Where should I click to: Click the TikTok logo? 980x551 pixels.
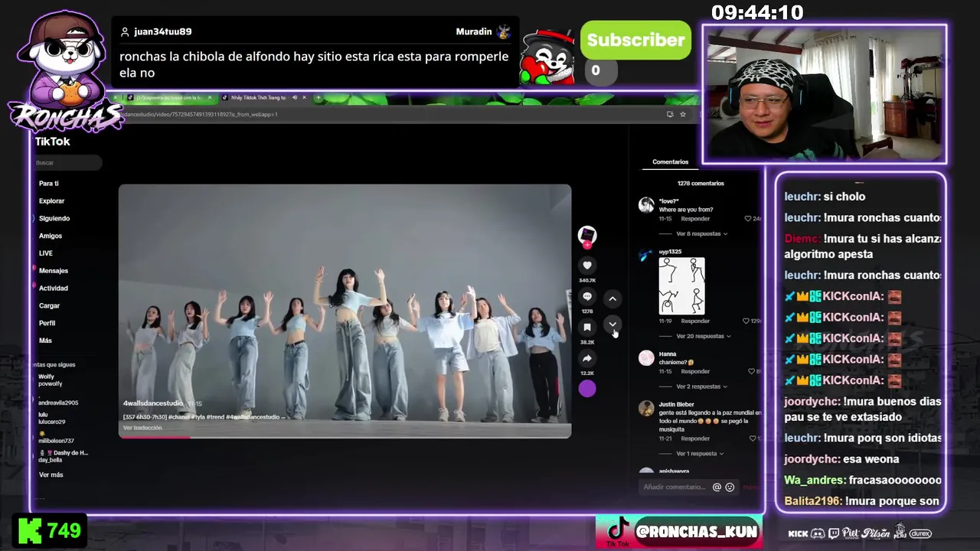[x=52, y=142]
